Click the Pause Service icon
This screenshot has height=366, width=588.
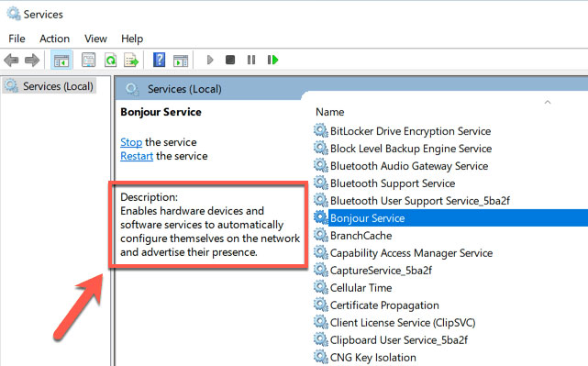pos(251,60)
